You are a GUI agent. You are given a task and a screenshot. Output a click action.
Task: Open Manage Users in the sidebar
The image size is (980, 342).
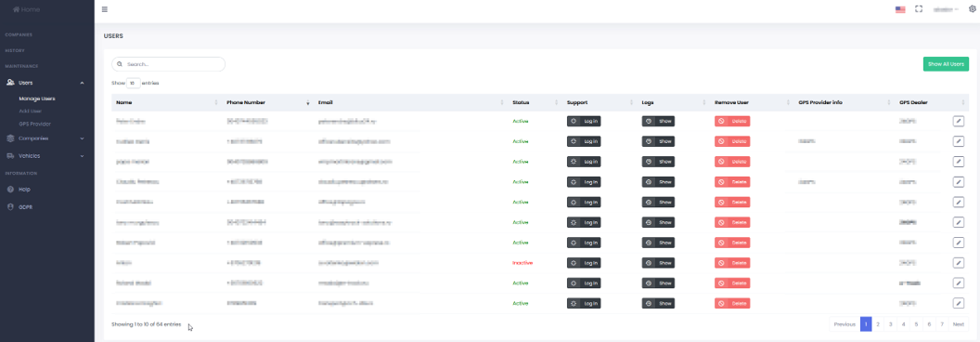[x=37, y=99]
